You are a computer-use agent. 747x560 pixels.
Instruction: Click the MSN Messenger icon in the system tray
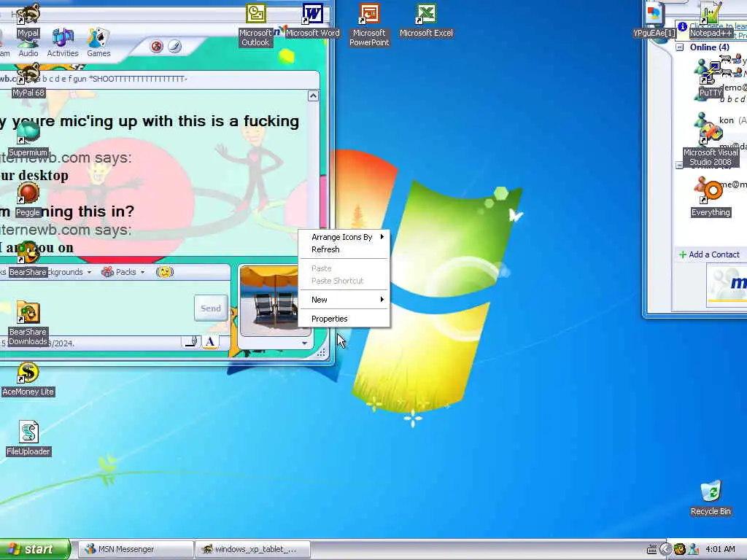point(693,549)
